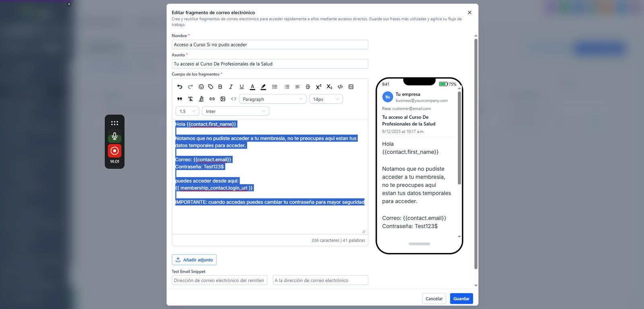Open the 1.5 line height dropdown
This screenshot has height=309, width=644.
[188, 111]
